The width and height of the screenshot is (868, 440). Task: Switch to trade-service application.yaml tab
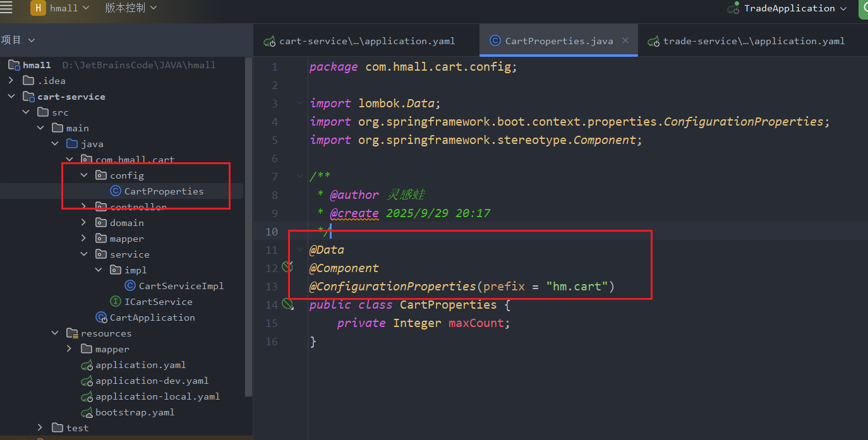coord(753,40)
